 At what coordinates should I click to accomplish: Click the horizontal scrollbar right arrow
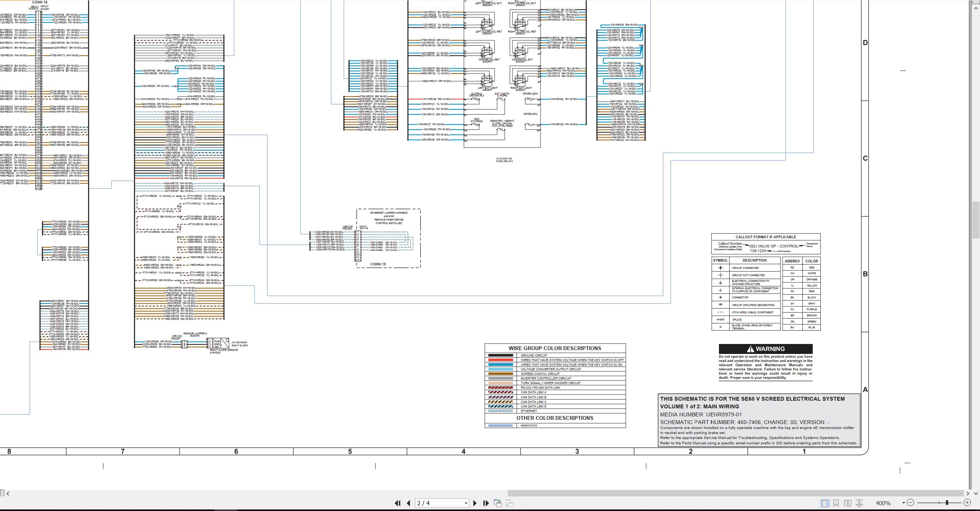point(968,493)
